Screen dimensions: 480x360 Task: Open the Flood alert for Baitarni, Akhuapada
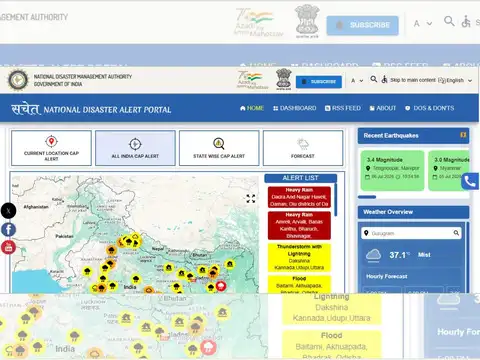[299, 284]
